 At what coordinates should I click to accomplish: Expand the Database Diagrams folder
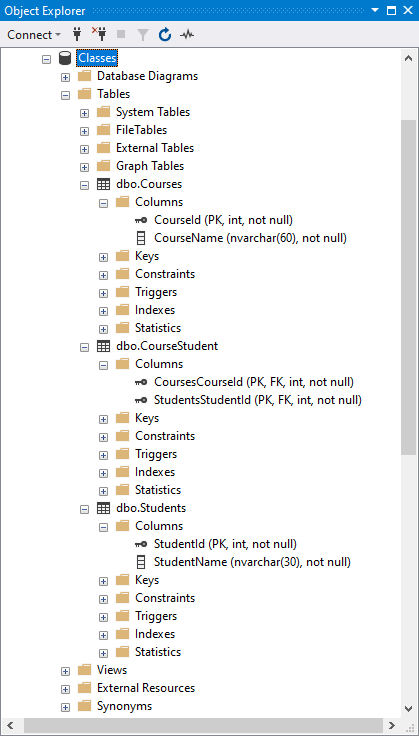tap(66, 77)
